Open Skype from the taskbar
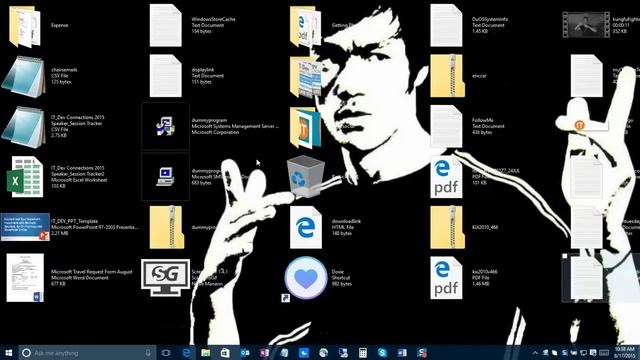The width and height of the screenshot is (640, 360). tap(382, 353)
